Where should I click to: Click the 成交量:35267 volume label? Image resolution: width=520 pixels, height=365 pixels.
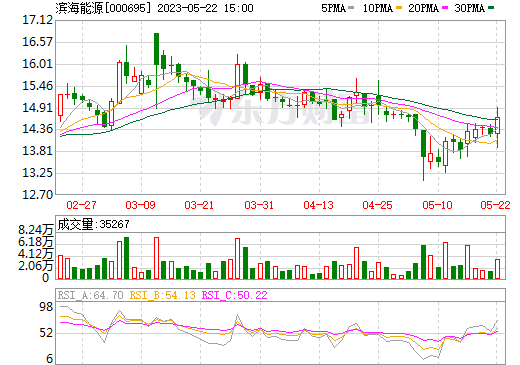[93, 224]
